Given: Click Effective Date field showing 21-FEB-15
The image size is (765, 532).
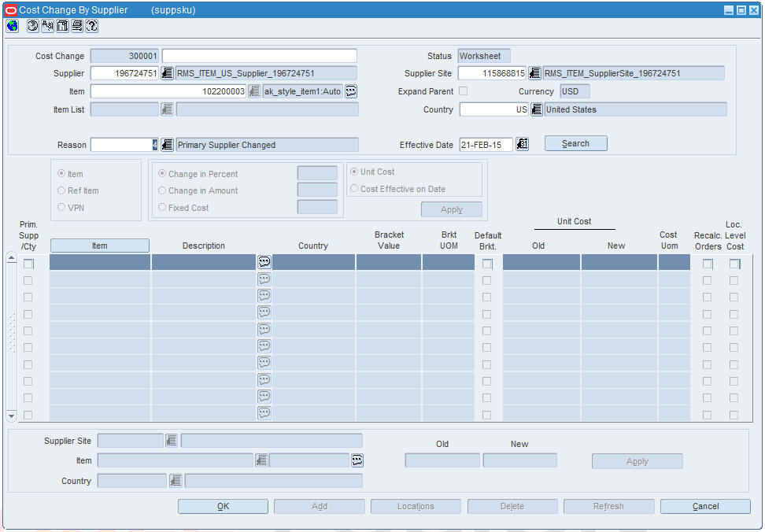Looking at the screenshot, I should [486, 144].
